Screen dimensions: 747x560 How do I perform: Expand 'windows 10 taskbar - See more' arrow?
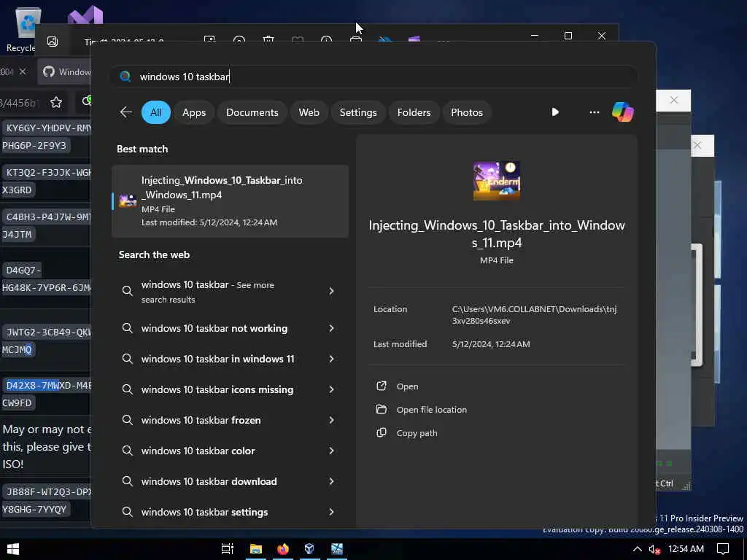[x=332, y=291]
